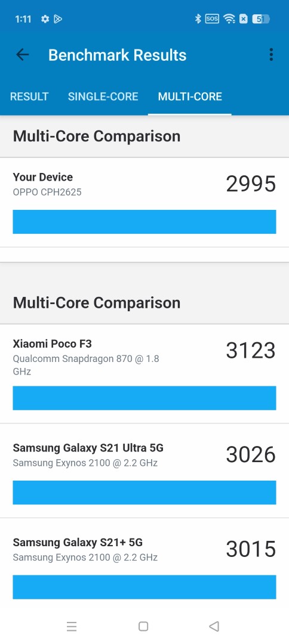Tap the back triangle navigation button

point(214,626)
